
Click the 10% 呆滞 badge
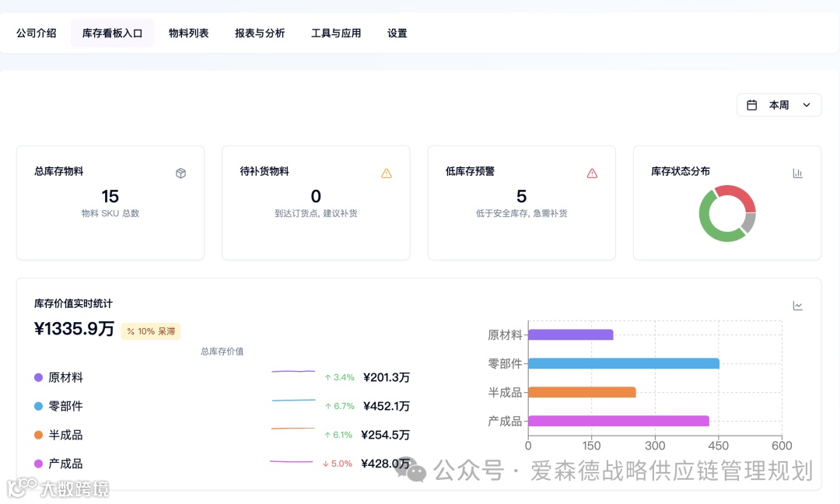[151, 331]
